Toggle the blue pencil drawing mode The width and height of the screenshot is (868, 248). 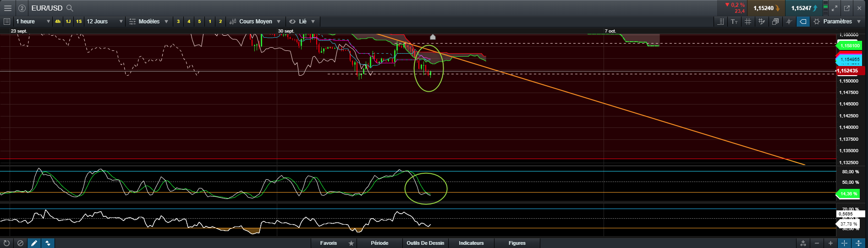[x=34, y=243]
